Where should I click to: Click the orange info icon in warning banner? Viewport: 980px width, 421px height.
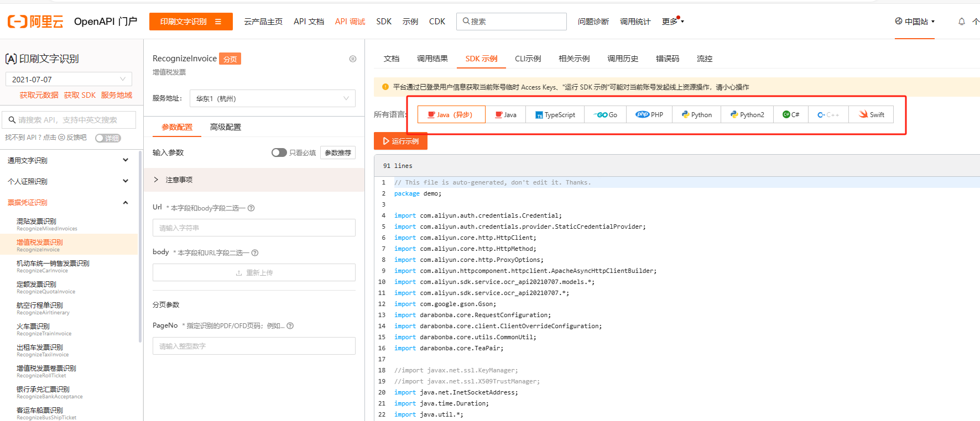pyautogui.click(x=385, y=87)
